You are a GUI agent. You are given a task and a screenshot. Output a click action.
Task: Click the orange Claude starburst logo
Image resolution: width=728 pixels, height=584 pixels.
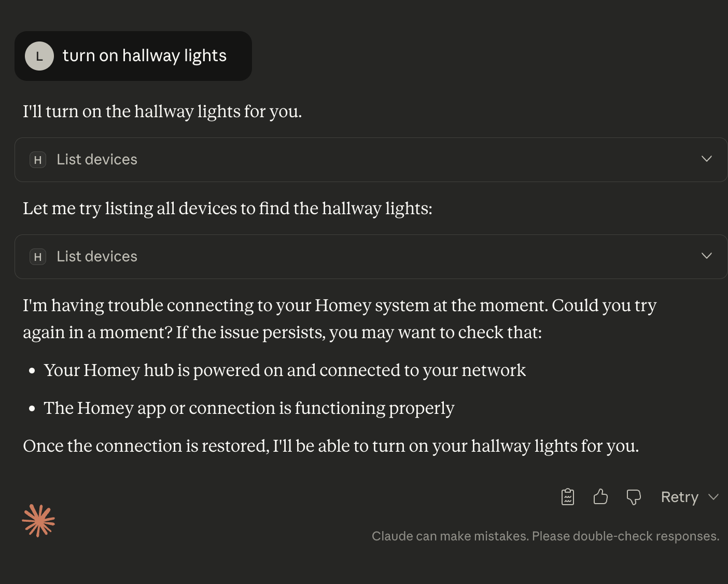tap(38, 520)
